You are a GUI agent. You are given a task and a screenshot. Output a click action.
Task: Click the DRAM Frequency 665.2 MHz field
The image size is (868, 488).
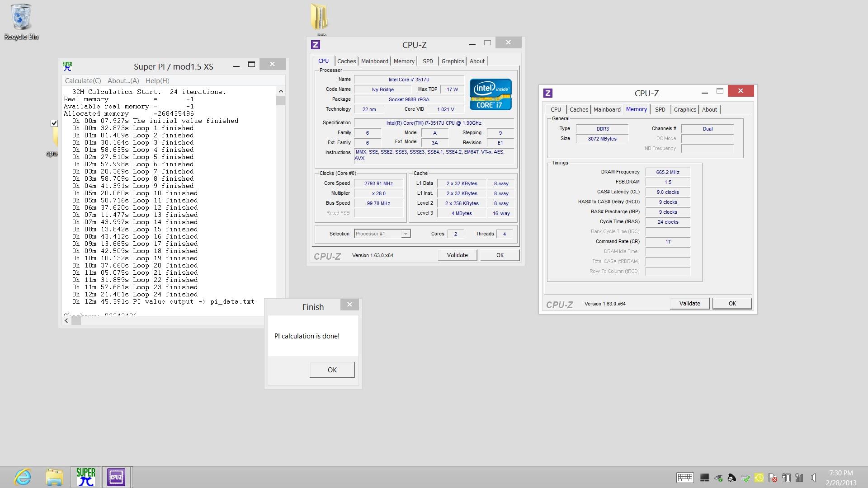coord(668,172)
